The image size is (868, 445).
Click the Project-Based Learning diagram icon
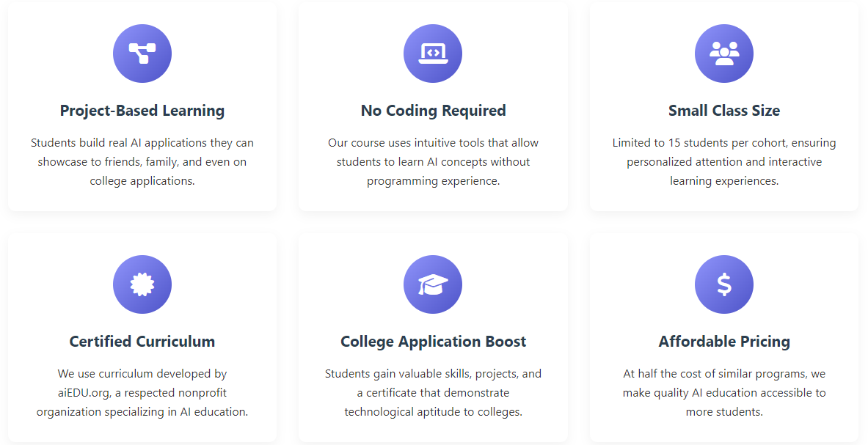point(142,54)
